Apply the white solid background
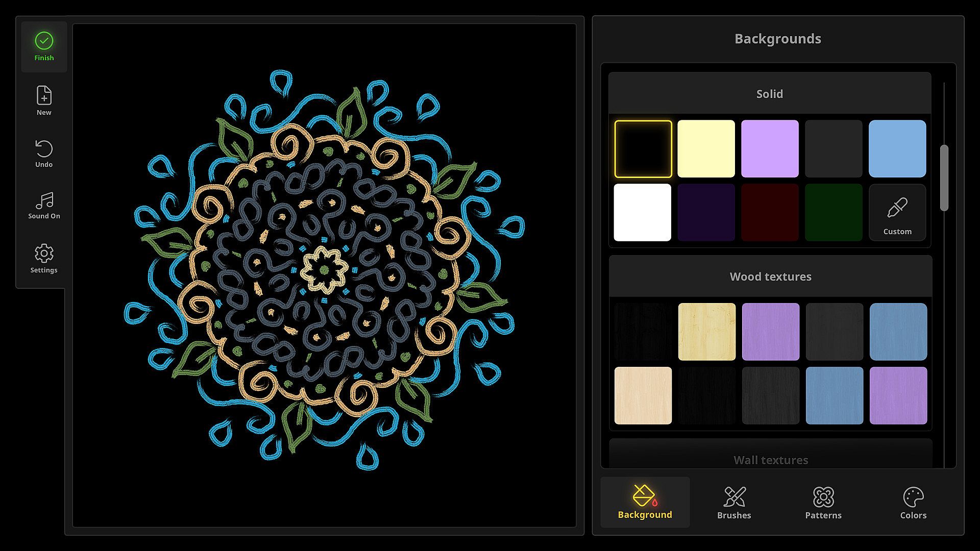Viewport: 980px width, 551px height. [x=642, y=213]
